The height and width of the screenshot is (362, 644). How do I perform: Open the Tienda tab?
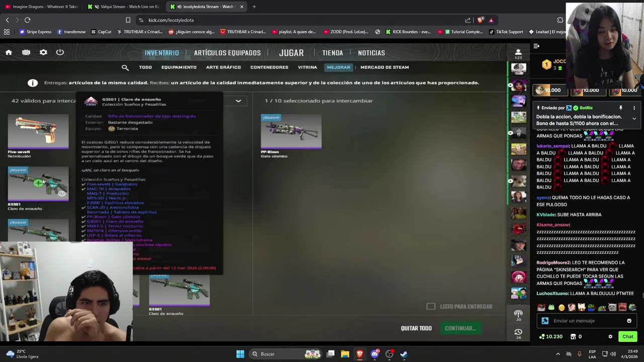(333, 53)
